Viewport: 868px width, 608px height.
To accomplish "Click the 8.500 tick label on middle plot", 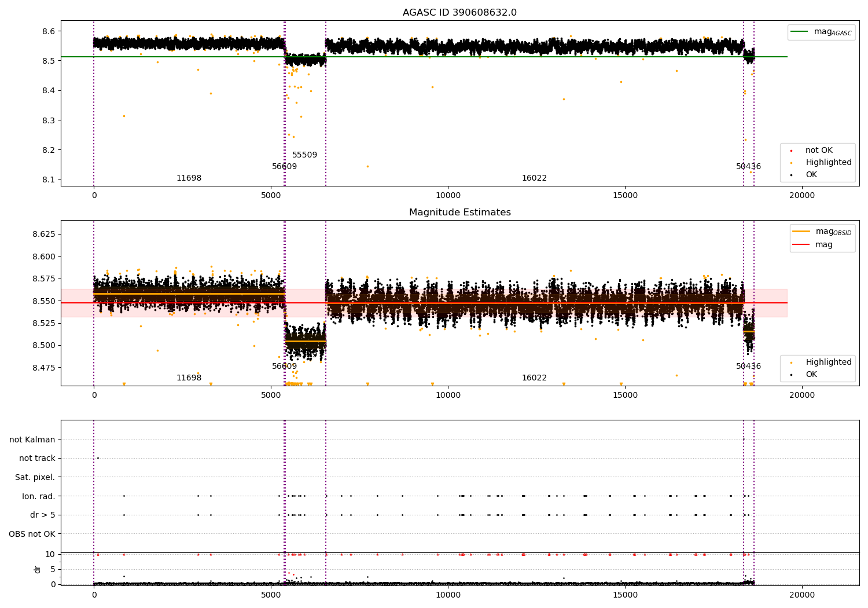I will click(43, 345).
